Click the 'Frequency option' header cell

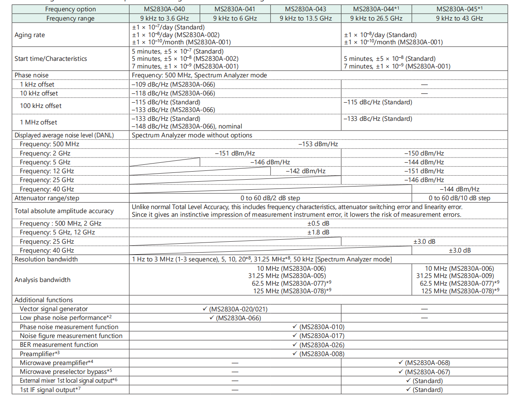pos(71,9)
